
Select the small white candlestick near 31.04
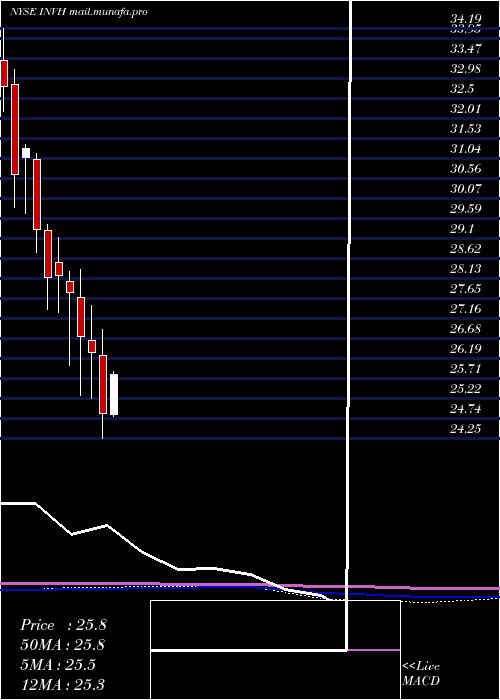pos(26,153)
